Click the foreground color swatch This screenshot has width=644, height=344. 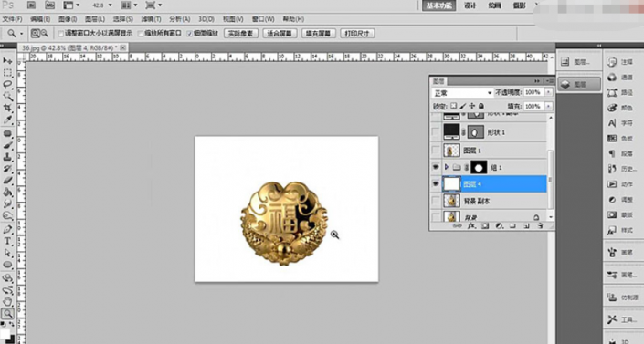pyautogui.click(x=5, y=334)
